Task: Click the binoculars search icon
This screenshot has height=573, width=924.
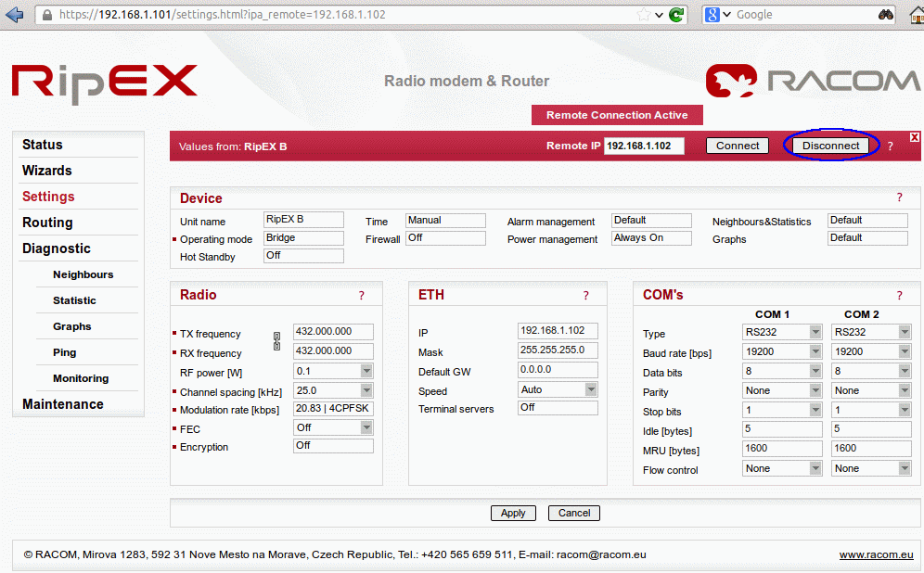Action: click(x=886, y=15)
